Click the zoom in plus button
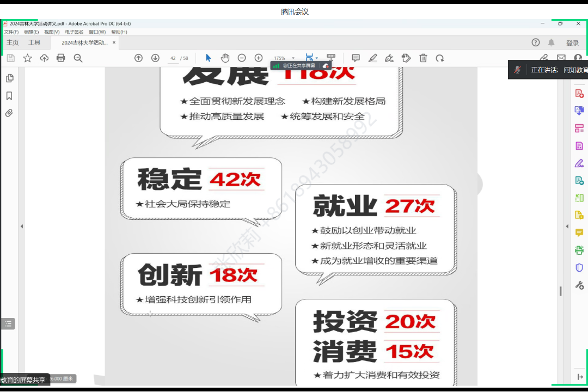The height and width of the screenshot is (392, 588). pyautogui.click(x=259, y=58)
